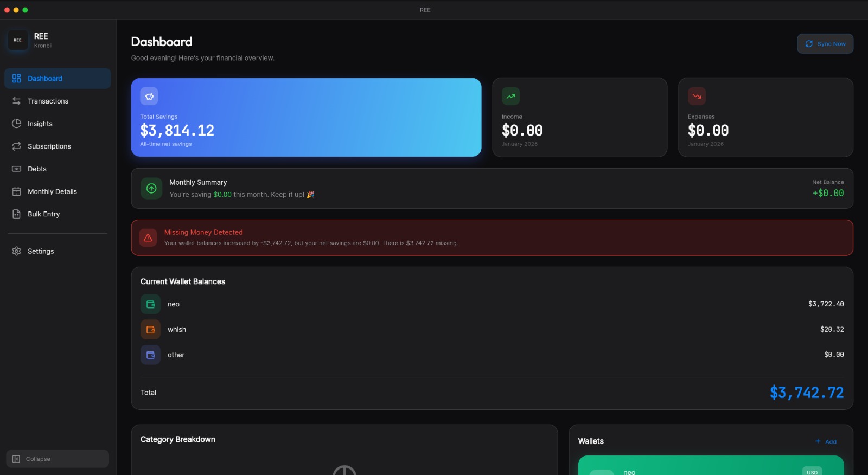This screenshot has width=868, height=475.
Task: Click the Missing Money warning triangle icon
Action: (x=148, y=237)
